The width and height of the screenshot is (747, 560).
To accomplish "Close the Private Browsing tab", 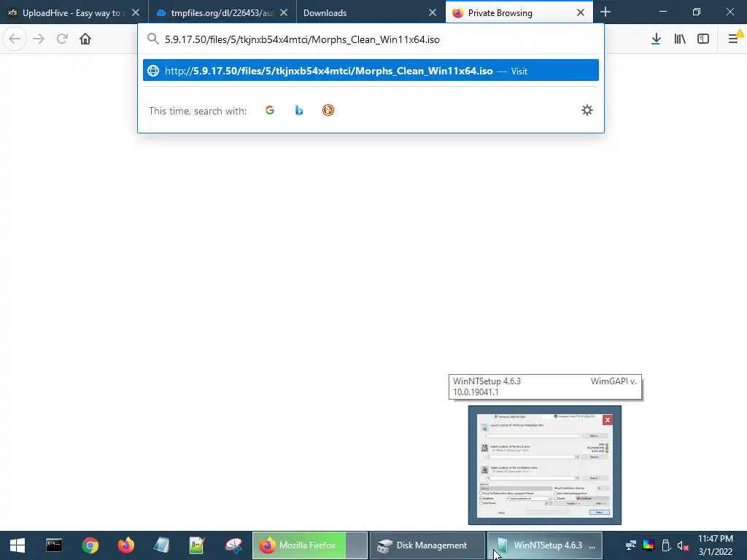I will point(581,13).
